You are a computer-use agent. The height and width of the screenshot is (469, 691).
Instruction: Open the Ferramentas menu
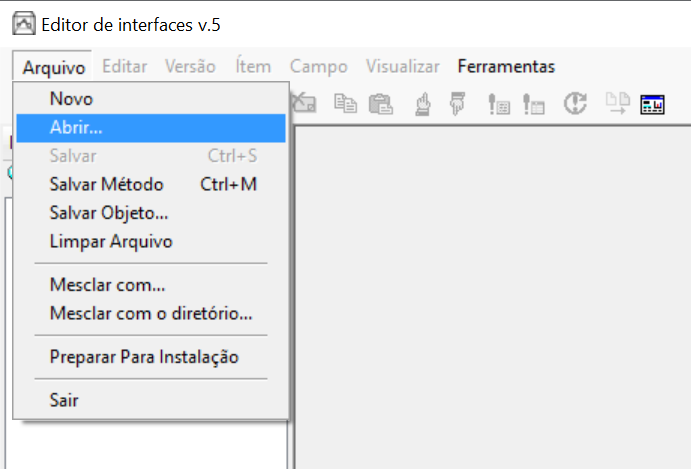(x=506, y=67)
